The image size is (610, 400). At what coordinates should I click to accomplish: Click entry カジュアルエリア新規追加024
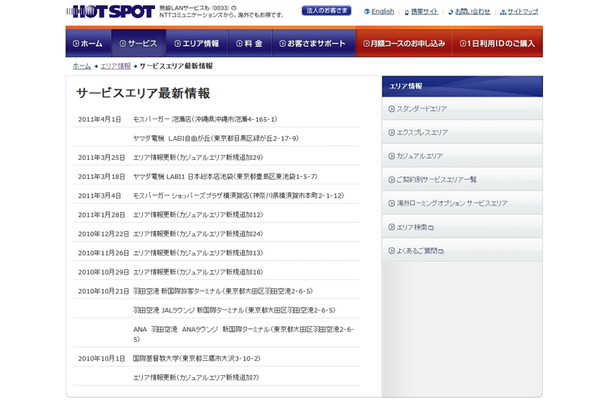198,234
